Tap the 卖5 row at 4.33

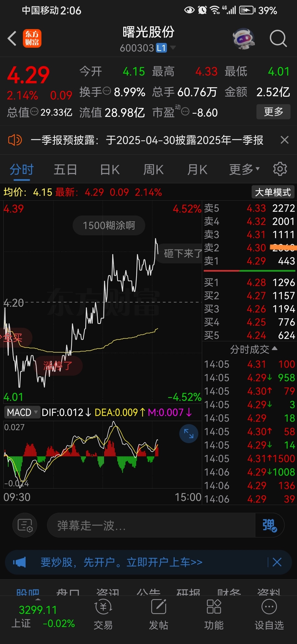coord(249,208)
